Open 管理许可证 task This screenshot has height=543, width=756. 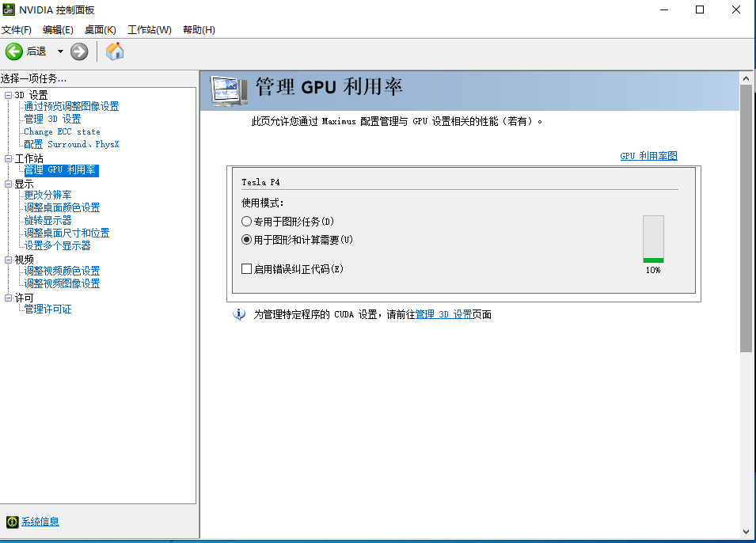[x=47, y=309]
